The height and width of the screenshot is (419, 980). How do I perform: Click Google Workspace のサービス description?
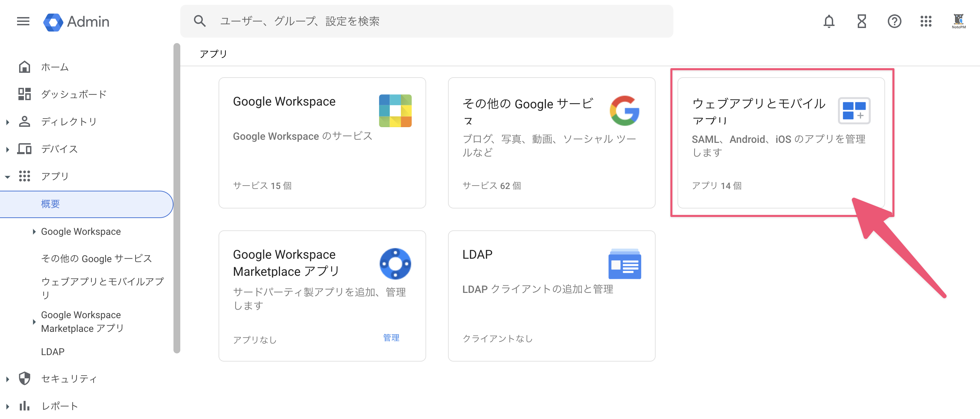click(x=302, y=136)
